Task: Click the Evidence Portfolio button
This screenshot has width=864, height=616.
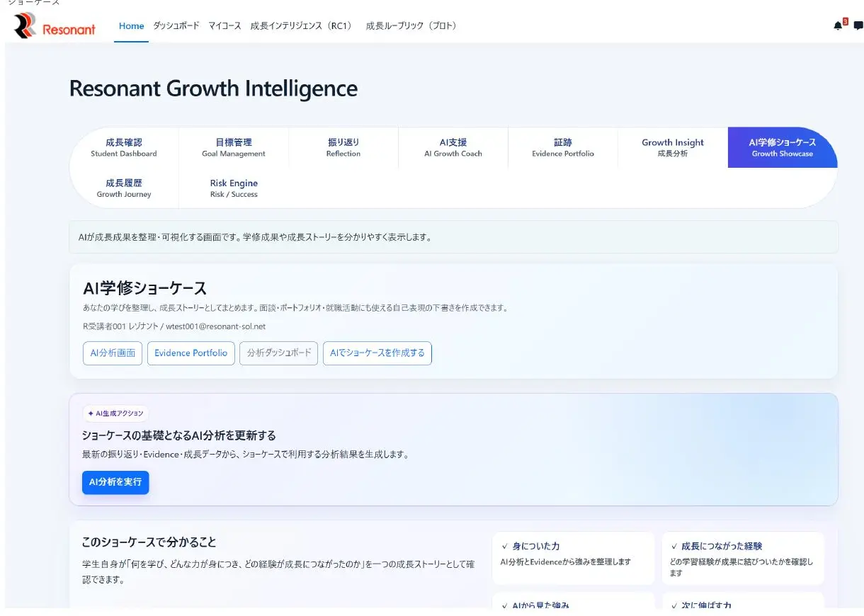Action: [191, 353]
